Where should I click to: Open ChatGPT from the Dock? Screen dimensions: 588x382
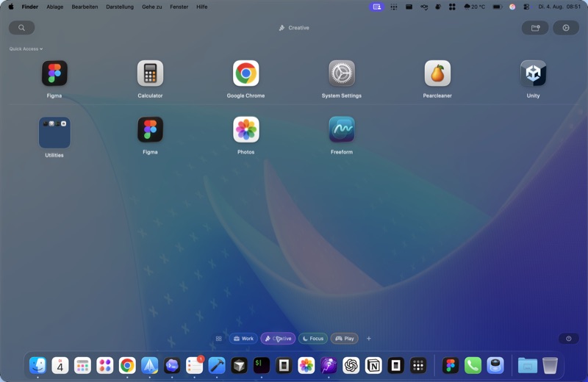pyautogui.click(x=351, y=365)
